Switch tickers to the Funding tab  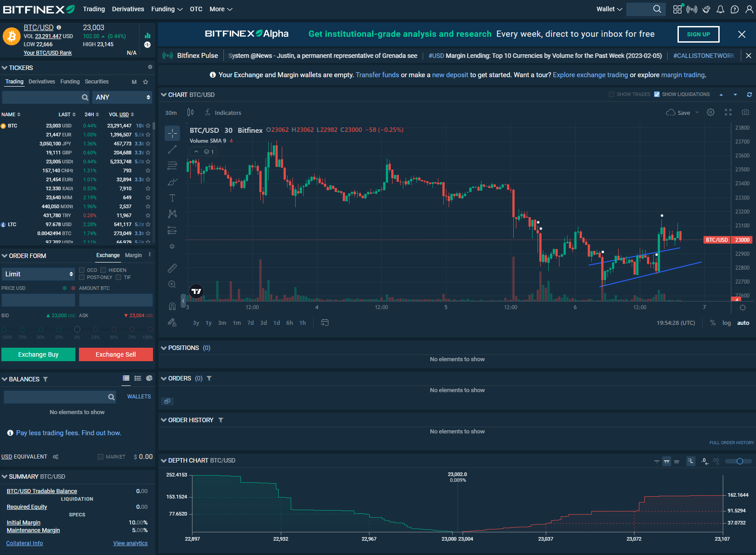click(70, 82)
